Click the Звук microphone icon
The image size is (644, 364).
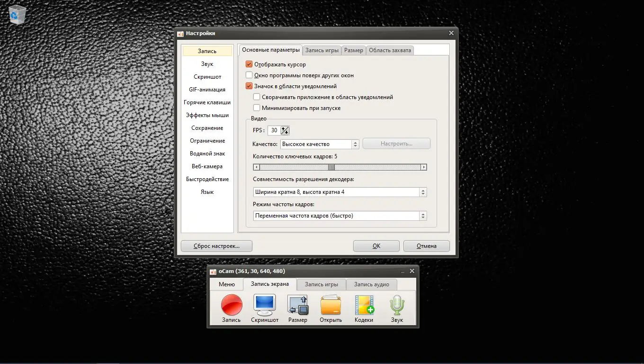point(397,305)
